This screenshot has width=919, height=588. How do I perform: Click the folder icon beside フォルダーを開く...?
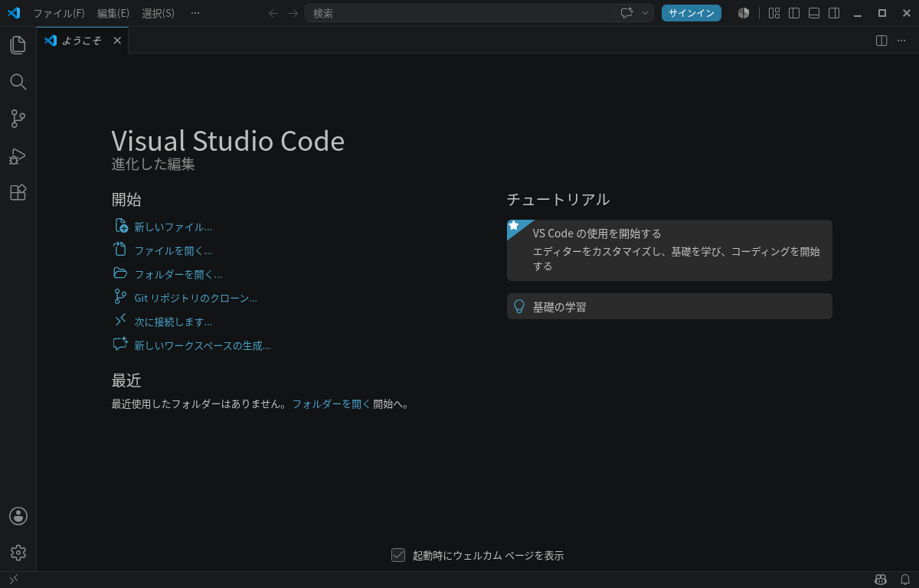click(120, 273)
